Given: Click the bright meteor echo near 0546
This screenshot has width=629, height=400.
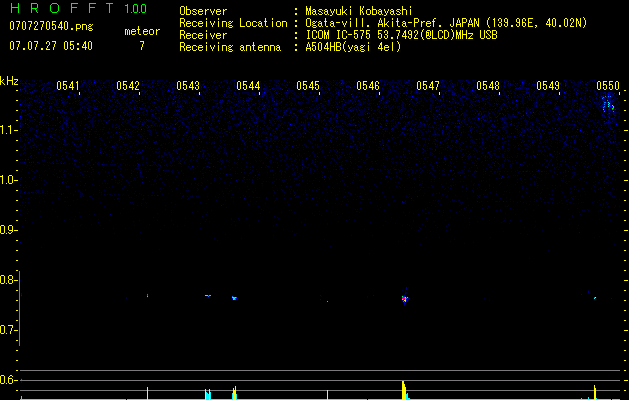Looking at the screenshot, I should 404,298.
